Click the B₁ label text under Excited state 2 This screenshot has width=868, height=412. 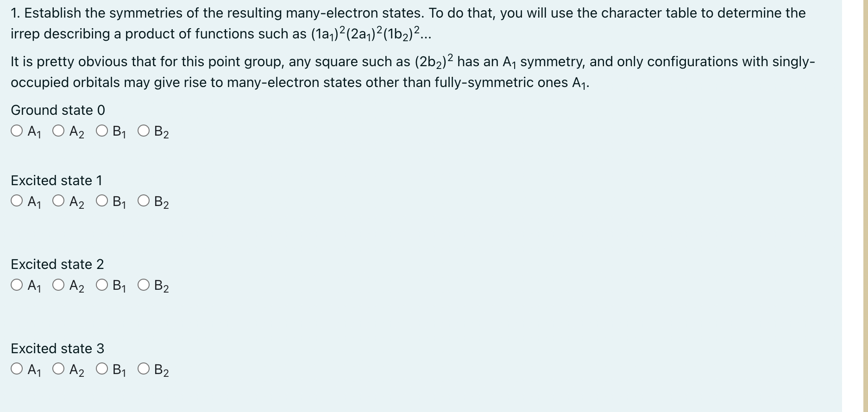(x=119, y=287)
